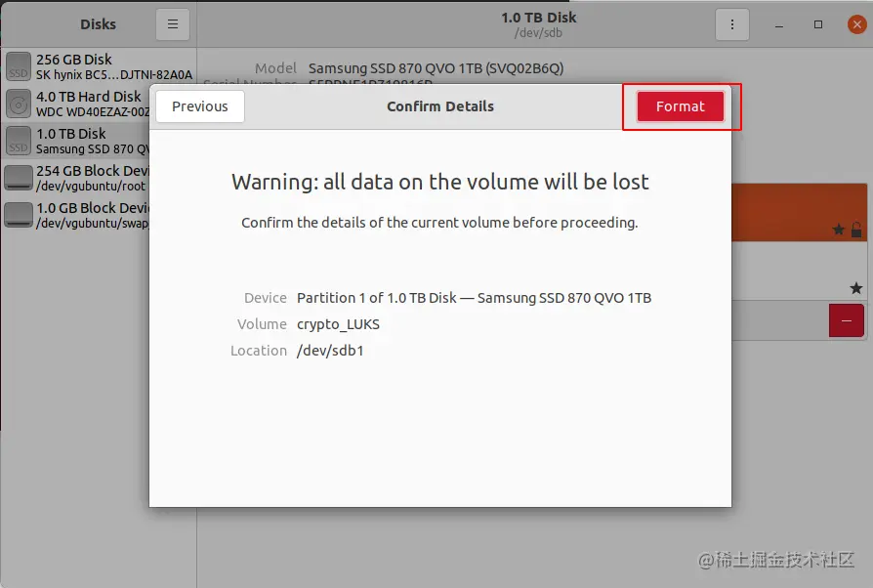Image resolution: width=873 pixels, height=588 pixels.
Task: Click the star icon on orange partition
Action: 838,230
